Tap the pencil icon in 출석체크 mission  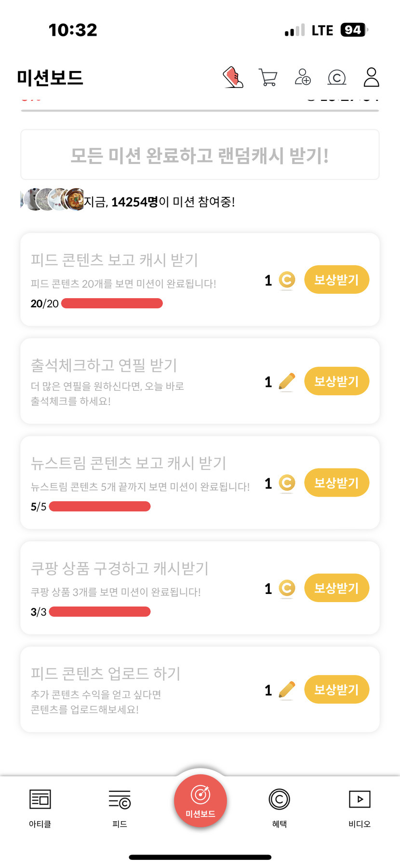[x=287, y=382]
